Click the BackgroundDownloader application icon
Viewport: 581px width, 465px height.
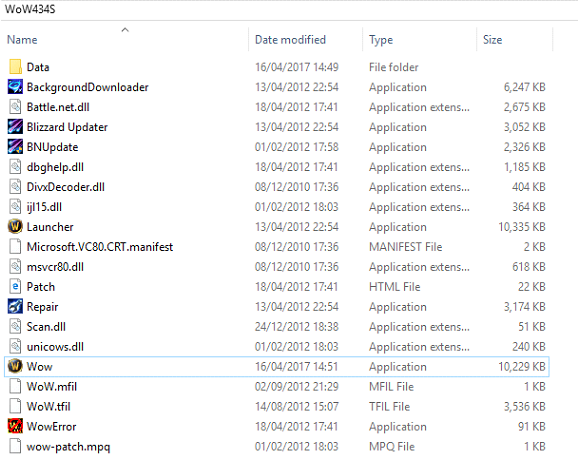(x=15, y=87)
